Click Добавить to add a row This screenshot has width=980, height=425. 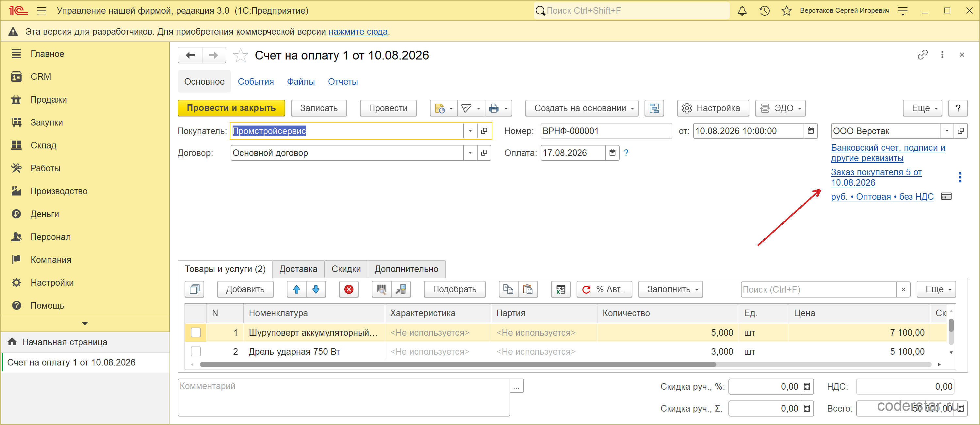[x=245, y=289]
